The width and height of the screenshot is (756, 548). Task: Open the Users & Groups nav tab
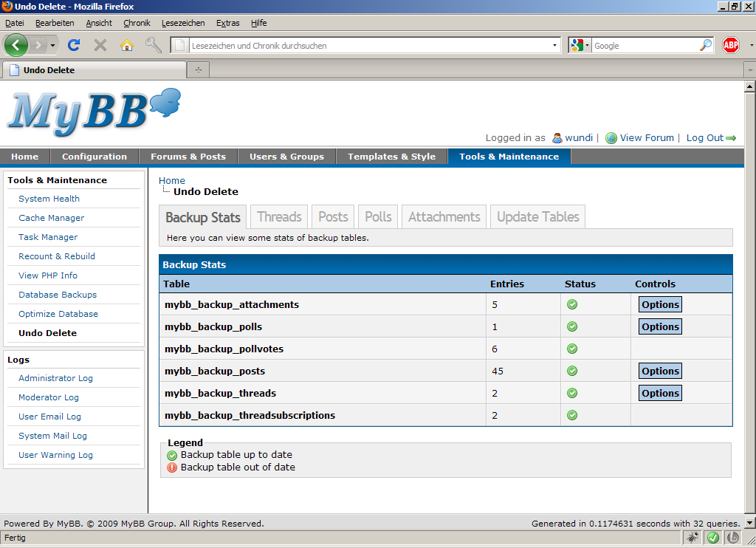pyautogui.click(x=287, y=157)
